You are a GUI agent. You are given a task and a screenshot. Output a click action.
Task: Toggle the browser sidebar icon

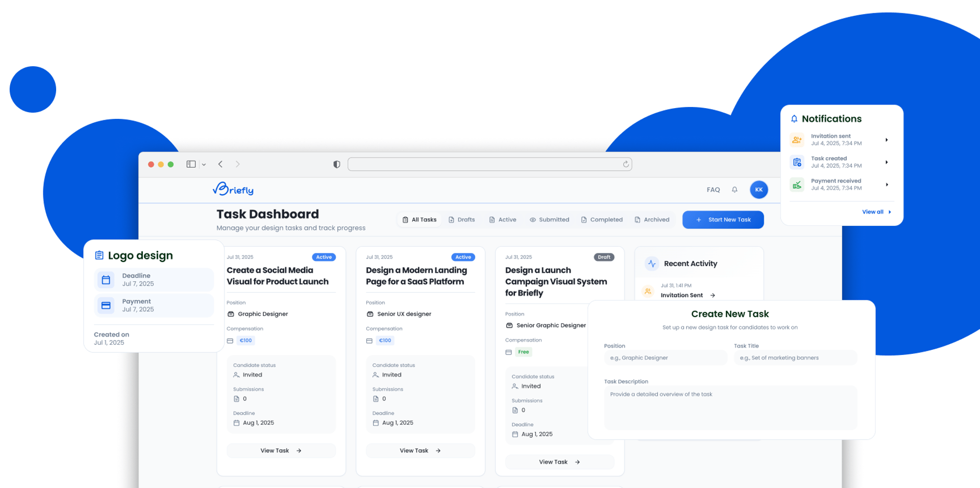(191, 164)
